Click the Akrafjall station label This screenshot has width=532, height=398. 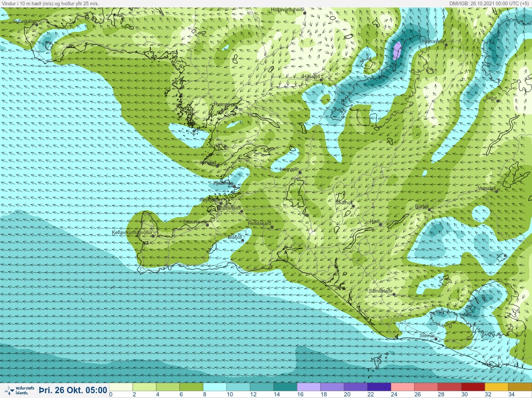(x=208, y=163)
